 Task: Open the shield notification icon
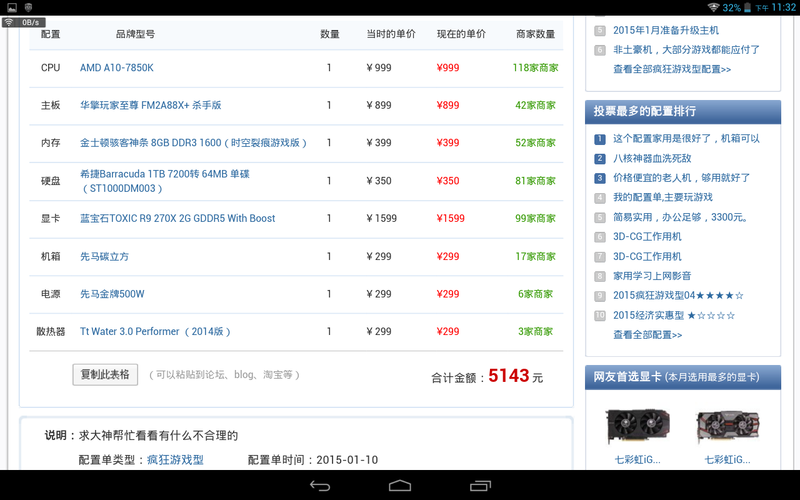29,7
